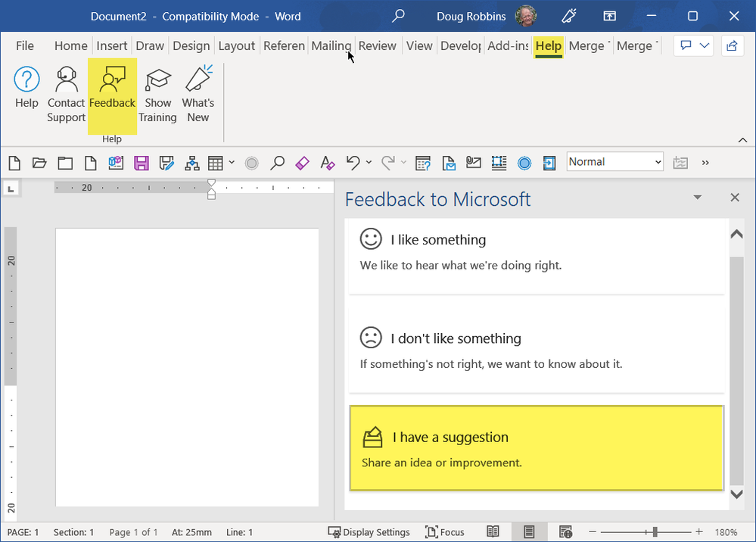Screen dimensions: 756x542
Task: Click the Redo arrow icon
Action: [x=387, y=163]
